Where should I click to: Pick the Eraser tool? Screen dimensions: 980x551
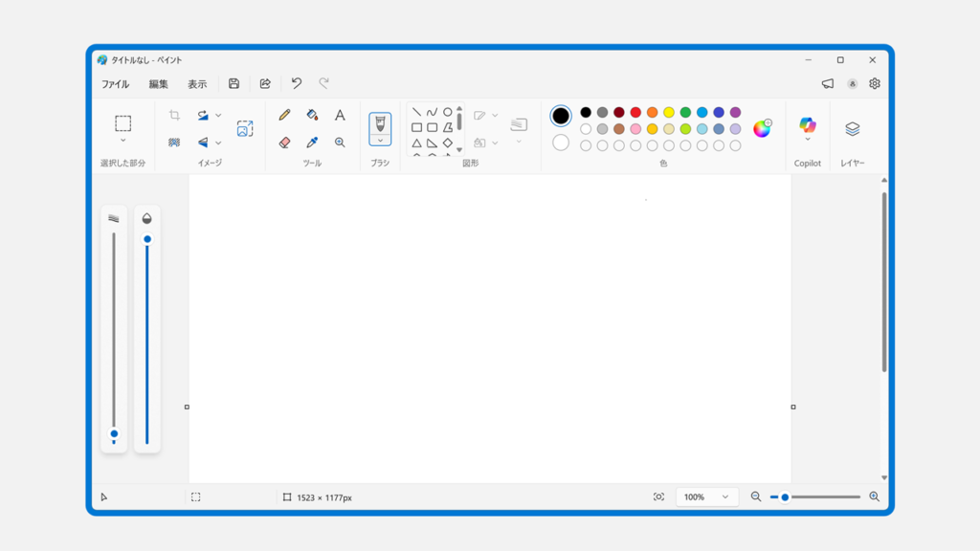point(284,143)
